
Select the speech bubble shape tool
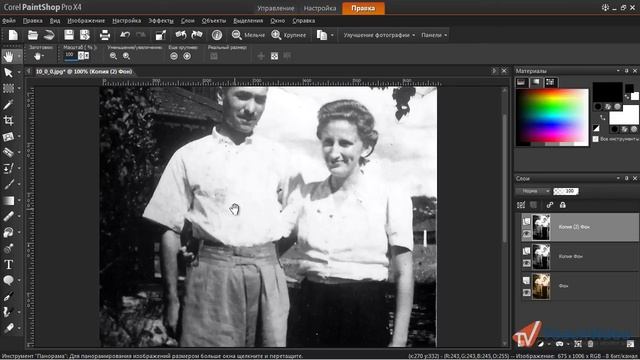[8, 280]
